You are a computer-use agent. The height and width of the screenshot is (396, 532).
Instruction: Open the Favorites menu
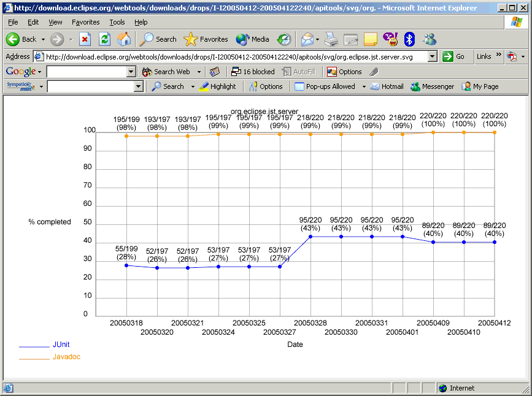[85, 22]
